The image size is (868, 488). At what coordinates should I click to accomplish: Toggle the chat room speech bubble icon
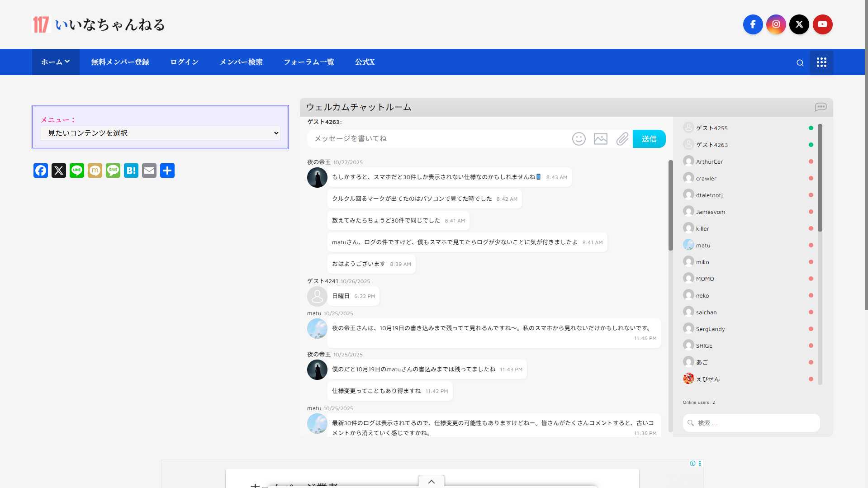tap(821, 107)
